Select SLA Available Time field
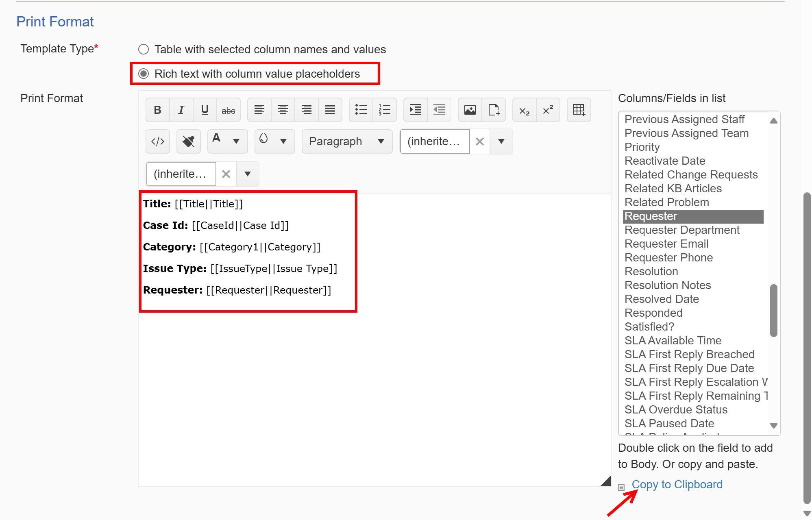The width and height of the screenshot is (812, 520). [x=693, y=341]
